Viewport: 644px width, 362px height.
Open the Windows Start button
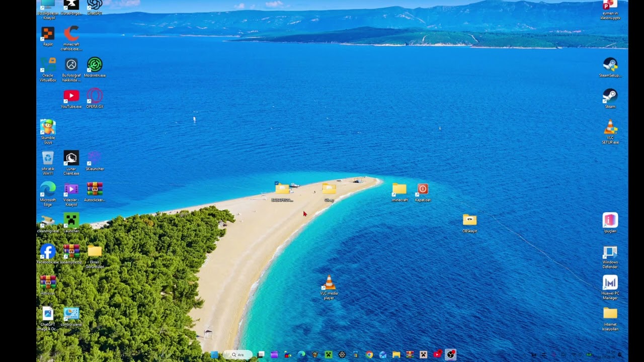pos(214,355)
